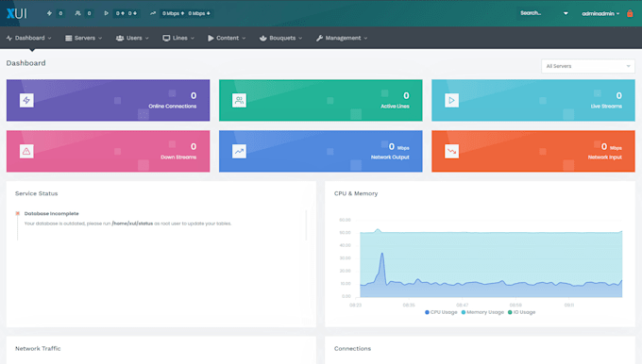This screenshot has width=642, height=364.
Task: Click the Management wrench icon
Action: (319, 38)
